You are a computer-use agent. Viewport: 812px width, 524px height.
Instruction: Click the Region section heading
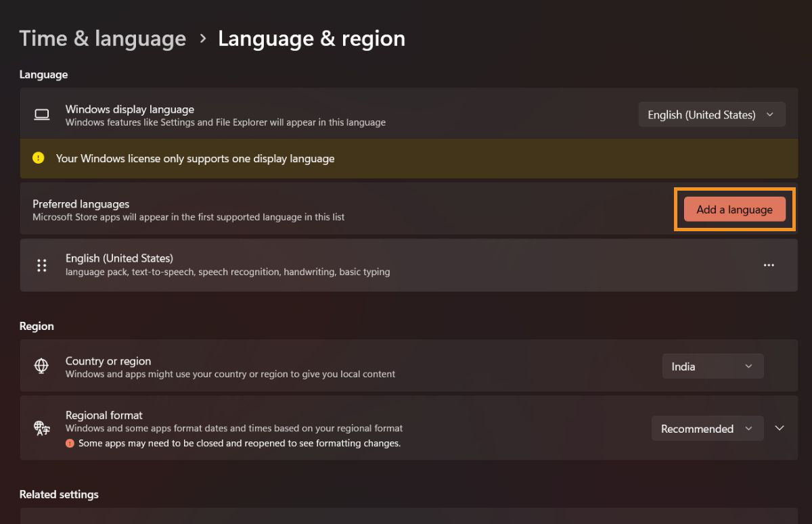37,326
